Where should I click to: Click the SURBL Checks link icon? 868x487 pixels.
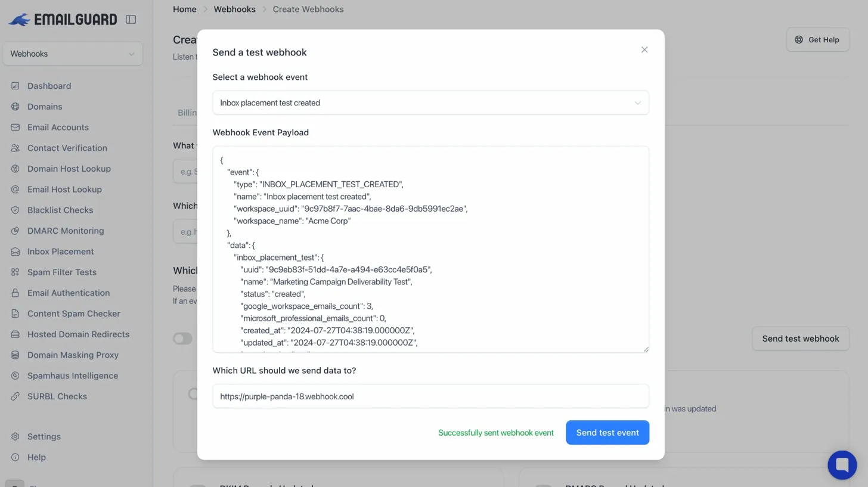tap(15, 396)
